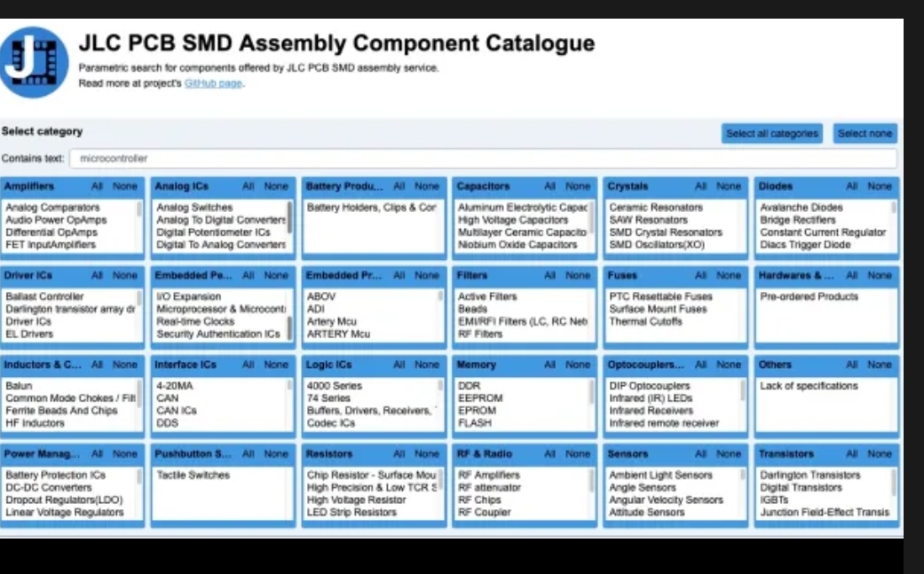Select FLASH in Memory list
Image resolution: width=924 pixels, height=574 pixels.
[x=474, y=422]
